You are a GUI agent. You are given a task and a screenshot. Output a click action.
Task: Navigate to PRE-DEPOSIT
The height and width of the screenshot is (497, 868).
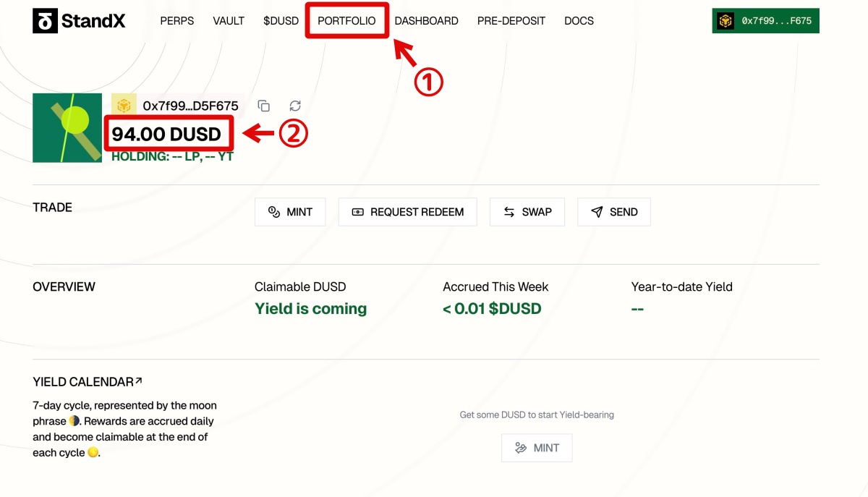pos(511,21)
